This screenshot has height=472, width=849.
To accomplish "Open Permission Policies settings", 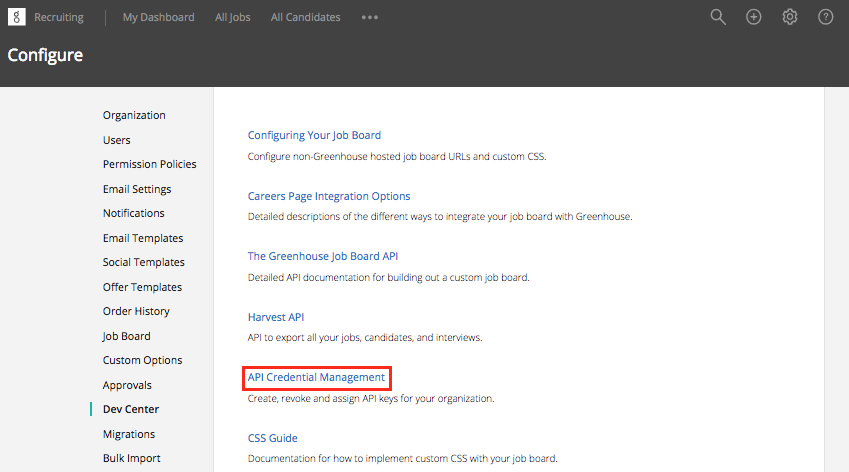I will click(149, 164).
